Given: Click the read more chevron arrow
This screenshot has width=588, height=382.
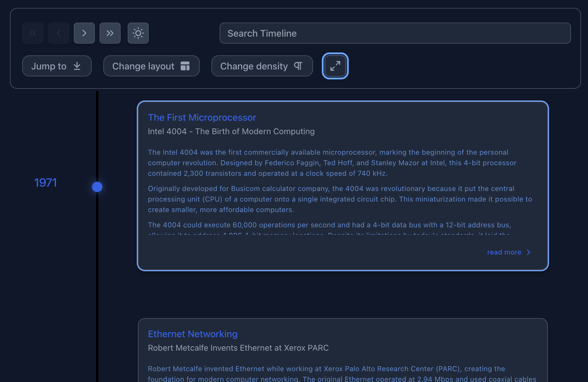Looking at the screenshot, I should 529,252.
